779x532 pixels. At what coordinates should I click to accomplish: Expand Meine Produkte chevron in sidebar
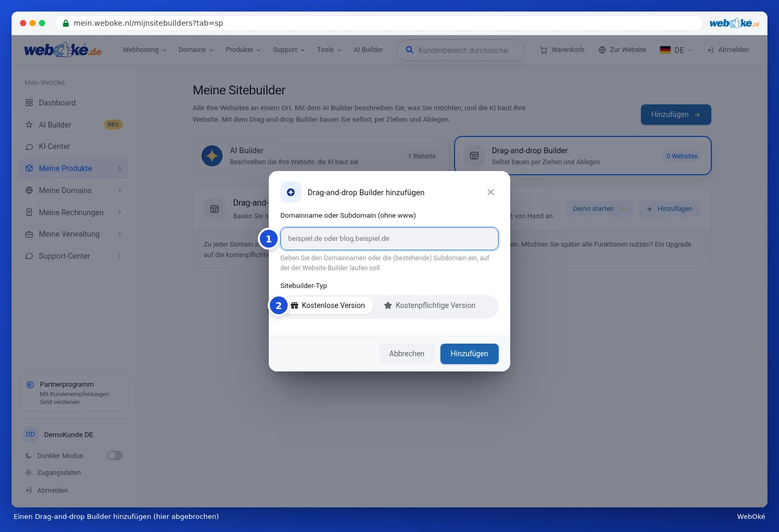(x=120, y=168)
